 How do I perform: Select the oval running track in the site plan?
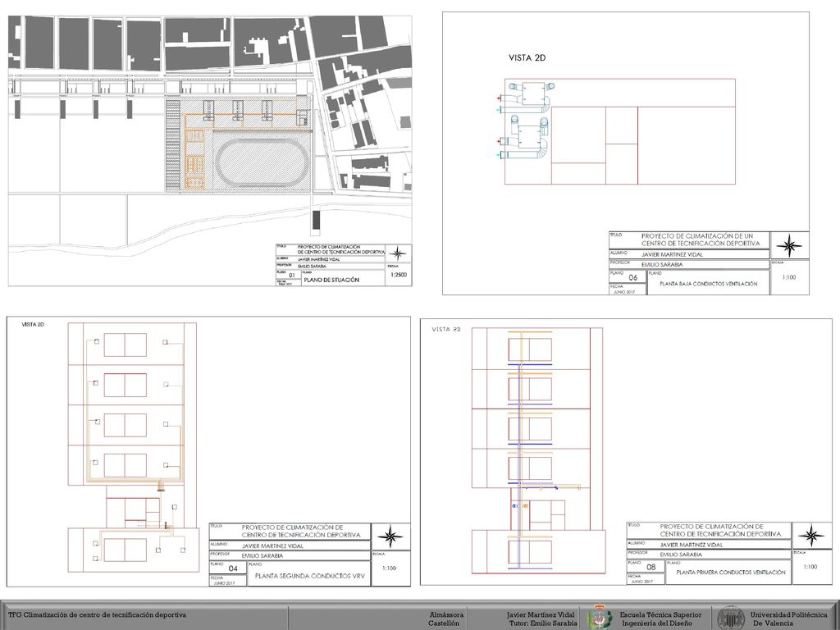pos(262,162)
